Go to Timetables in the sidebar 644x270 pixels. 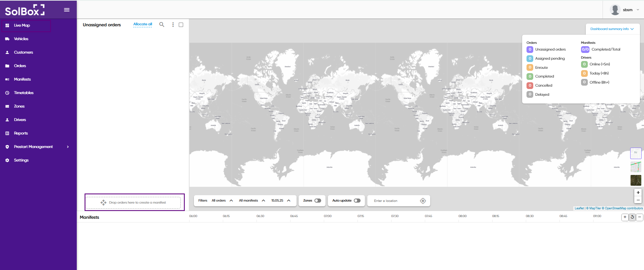(24, 93)
